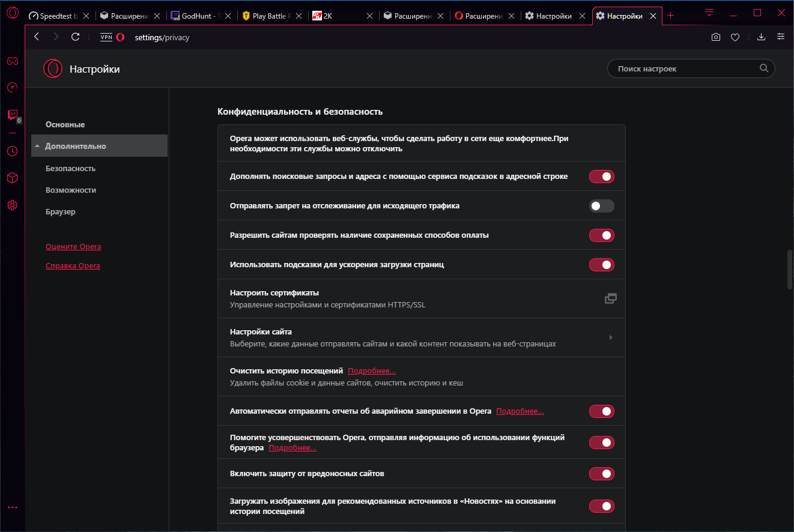Enable the do-not-track request toggle
Screen dimensions: 794x532
pyautogui.click(x=601, y=206)
